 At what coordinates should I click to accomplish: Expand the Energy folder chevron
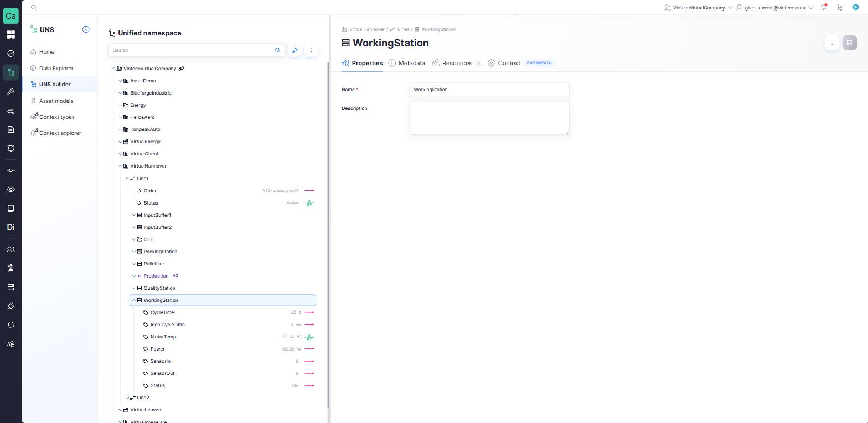point(120,105)
